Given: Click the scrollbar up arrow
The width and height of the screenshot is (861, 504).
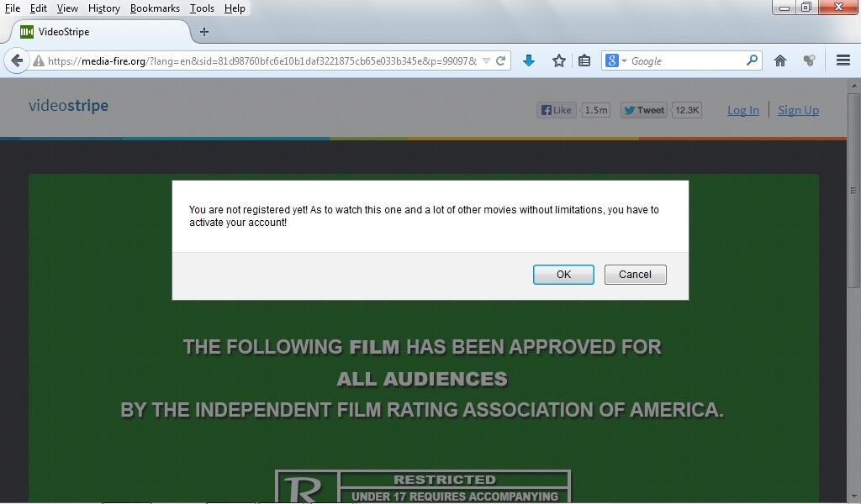Looking at the screenshot, I should point(853,86).
